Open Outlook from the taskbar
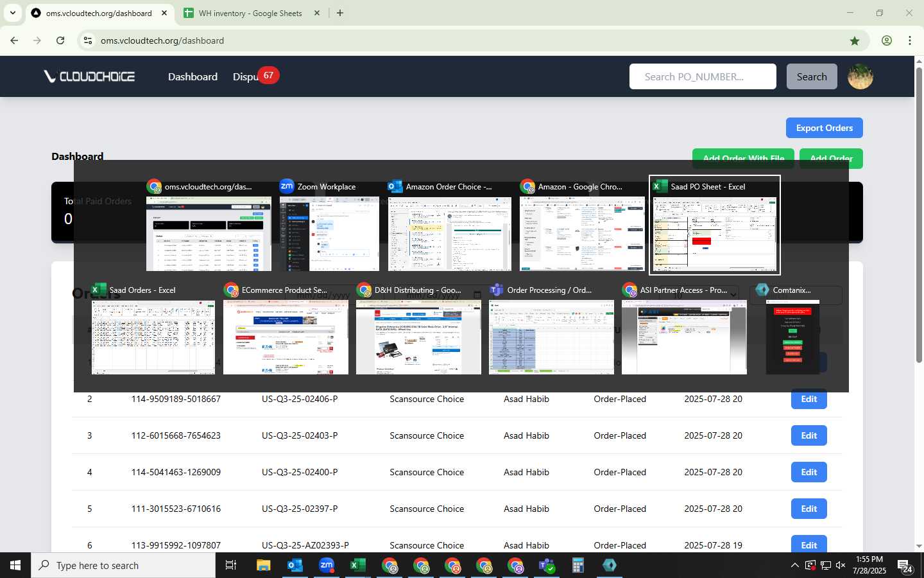The width and height of the screenshot is (924, 578). coord(295,565)
